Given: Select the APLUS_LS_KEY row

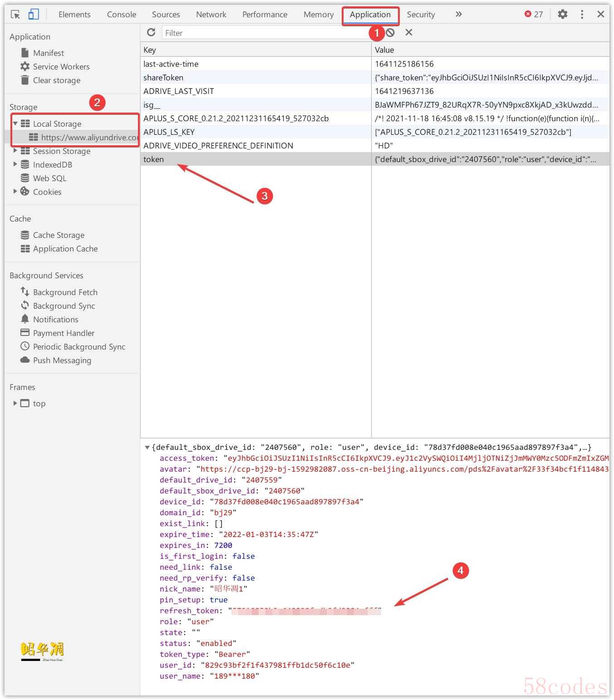Looking at the screenshot, I should [x=375, y=132].
